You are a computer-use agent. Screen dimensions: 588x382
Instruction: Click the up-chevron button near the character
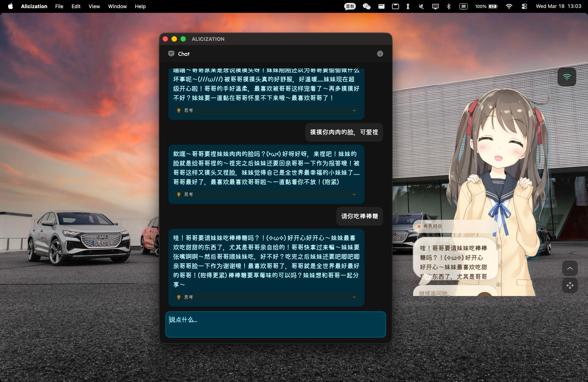tap(570, 268)
